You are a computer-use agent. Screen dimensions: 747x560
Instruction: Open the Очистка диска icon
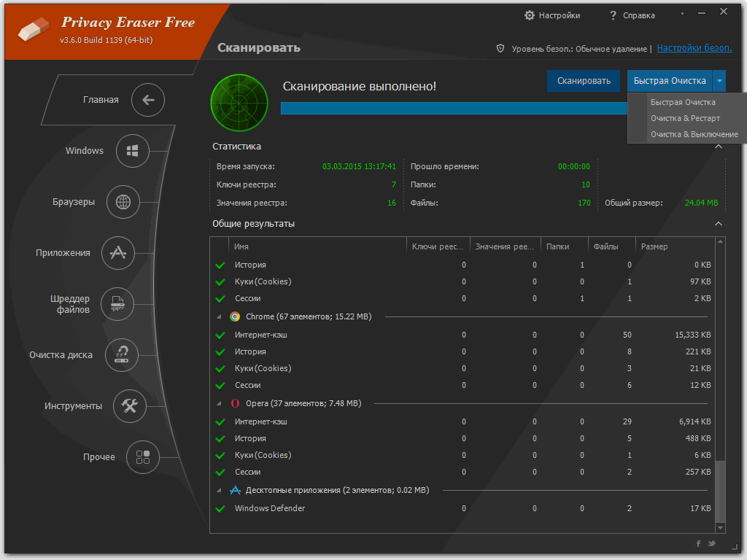click(x=122, y=355)
